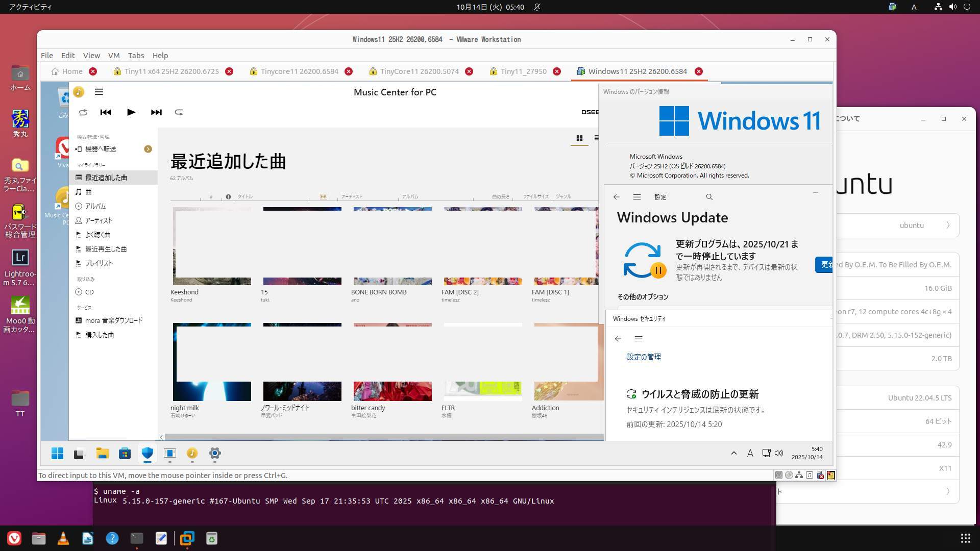Expand the ubuntu device name row
Screen dimensions: 980x551
pos(948,225)
